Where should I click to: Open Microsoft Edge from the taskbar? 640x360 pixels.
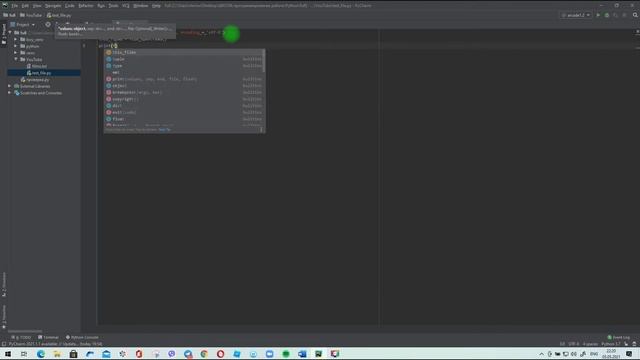click(x=41, y=353)
